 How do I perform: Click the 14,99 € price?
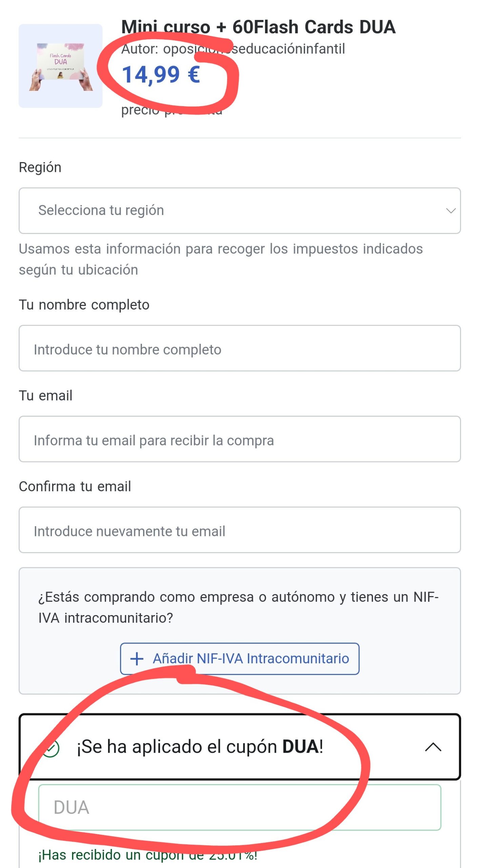(161, 75)
